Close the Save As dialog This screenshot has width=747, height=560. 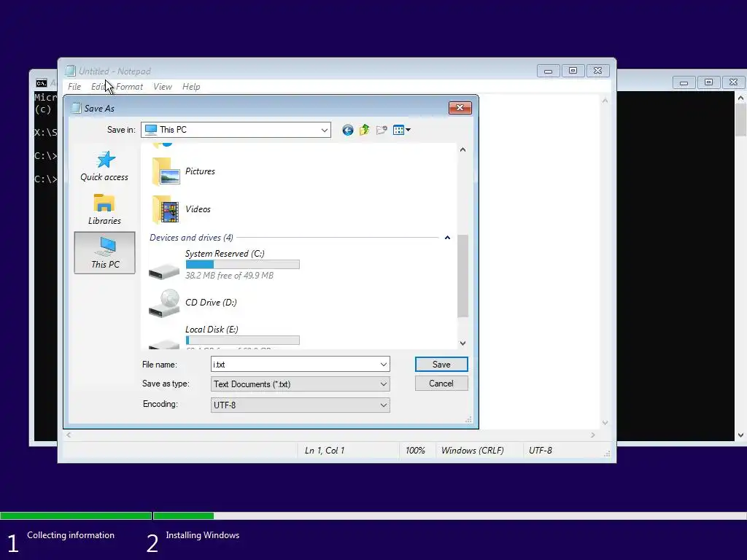pos(460,108)
